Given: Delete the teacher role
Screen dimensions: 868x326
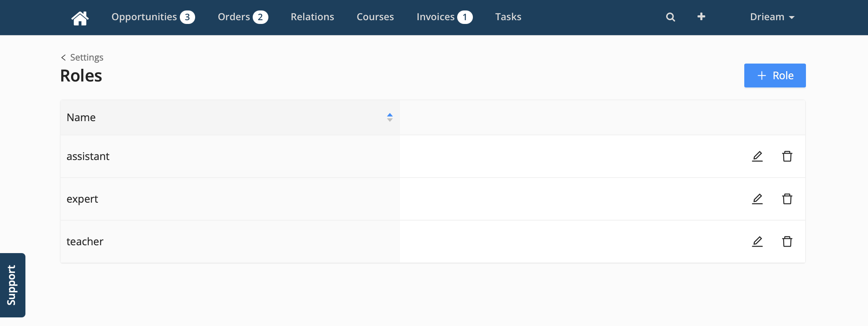Looking at the screenshot, I should (787, 242).
